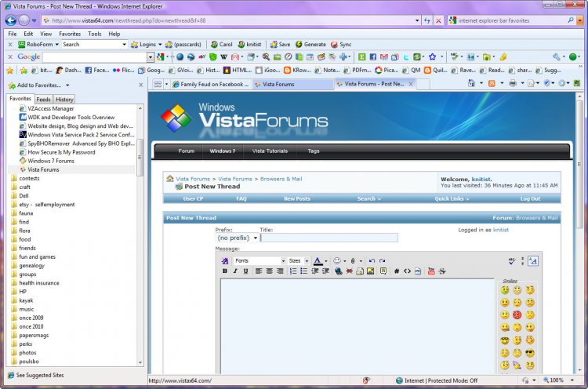588x389 pixels.
Task: Wrap selection in CODE tags hash icon
Action: tap(397, 271)
